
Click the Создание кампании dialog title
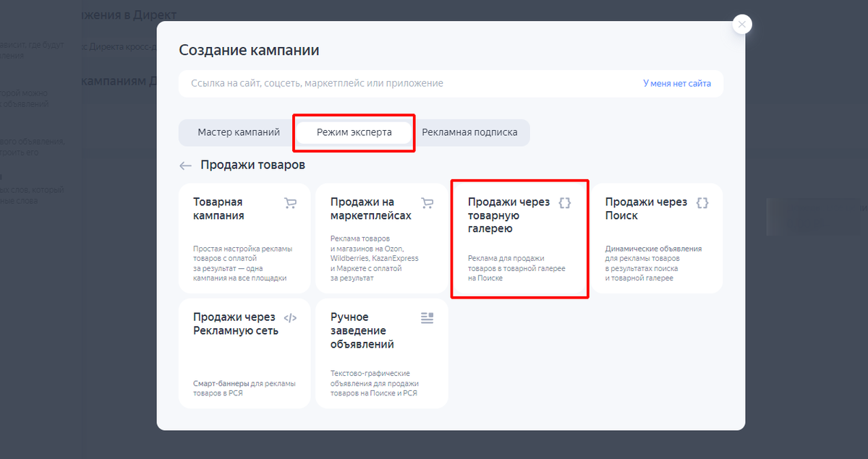[250, 50]
